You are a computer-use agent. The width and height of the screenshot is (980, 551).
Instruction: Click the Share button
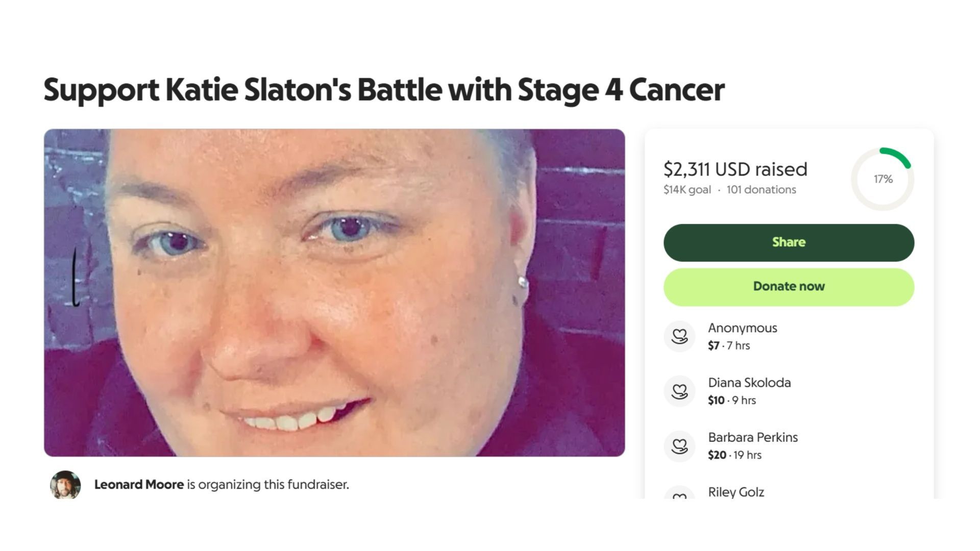pos(789,242)
